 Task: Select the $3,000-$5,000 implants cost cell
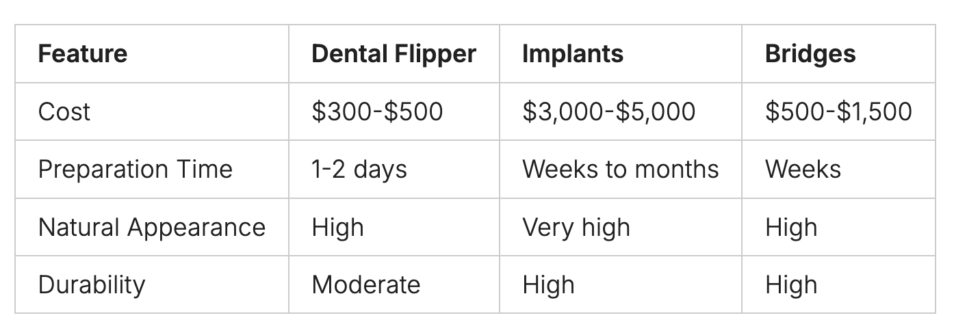(x=608, y=111)
